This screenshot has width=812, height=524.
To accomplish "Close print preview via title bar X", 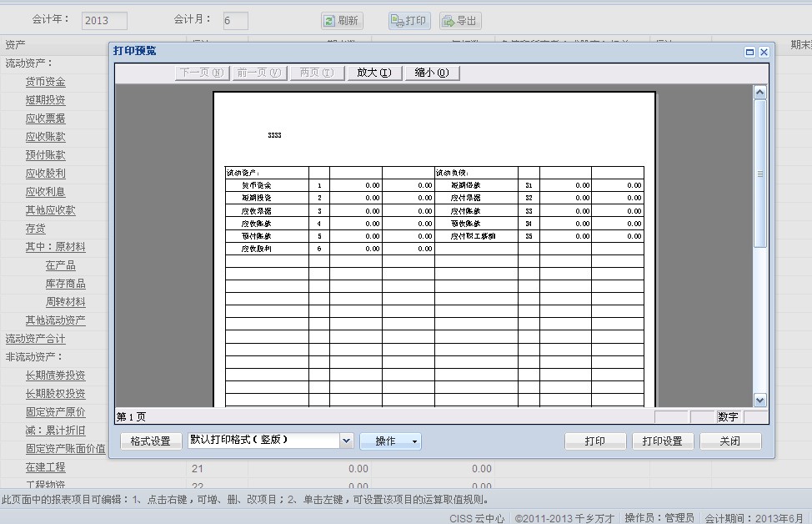I will click(x=764, y=52).
